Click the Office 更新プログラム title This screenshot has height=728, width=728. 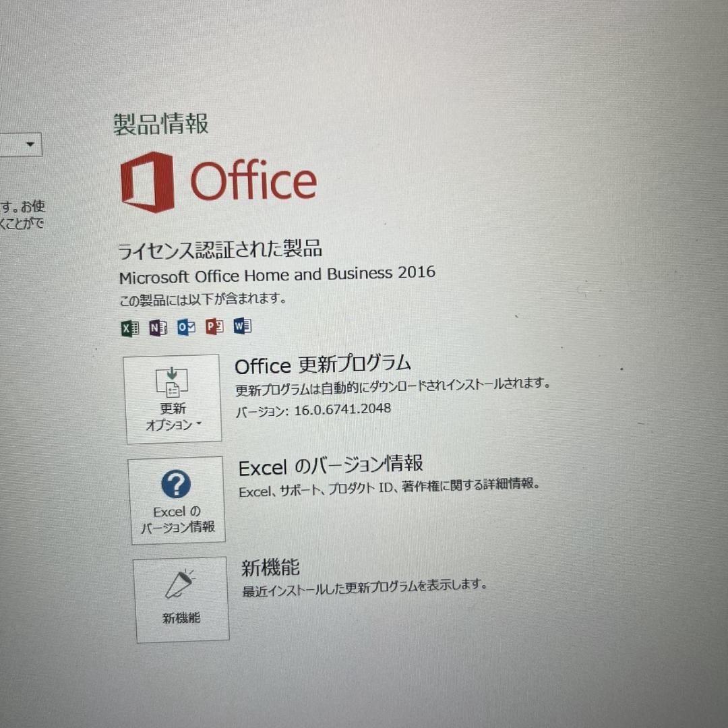tap(322, 365)
